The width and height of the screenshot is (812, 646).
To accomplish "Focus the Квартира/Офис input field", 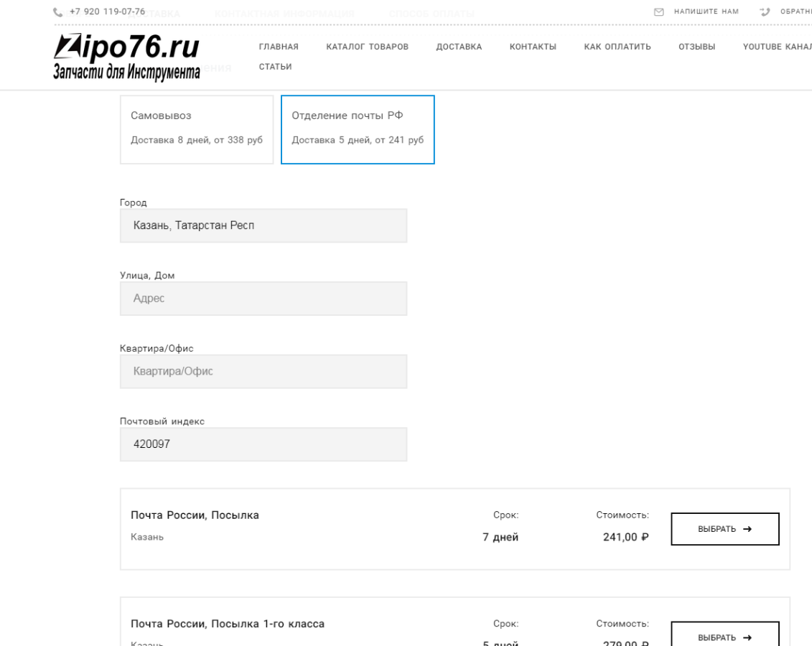I will tap(263, 372).
